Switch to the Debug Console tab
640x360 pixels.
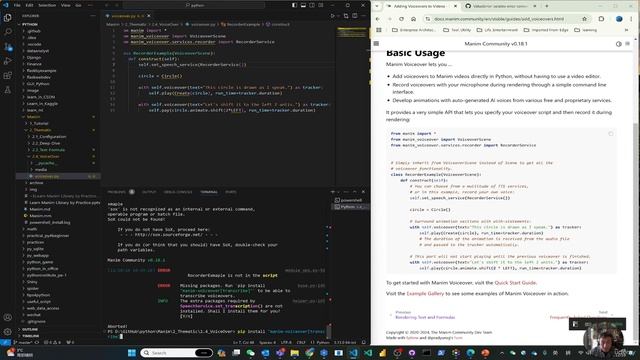click(178, 192)
